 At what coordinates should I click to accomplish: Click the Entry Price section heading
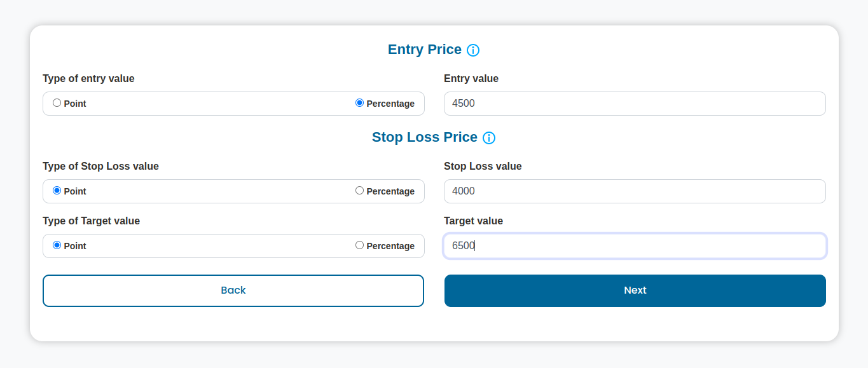click(x=425, y=50)
